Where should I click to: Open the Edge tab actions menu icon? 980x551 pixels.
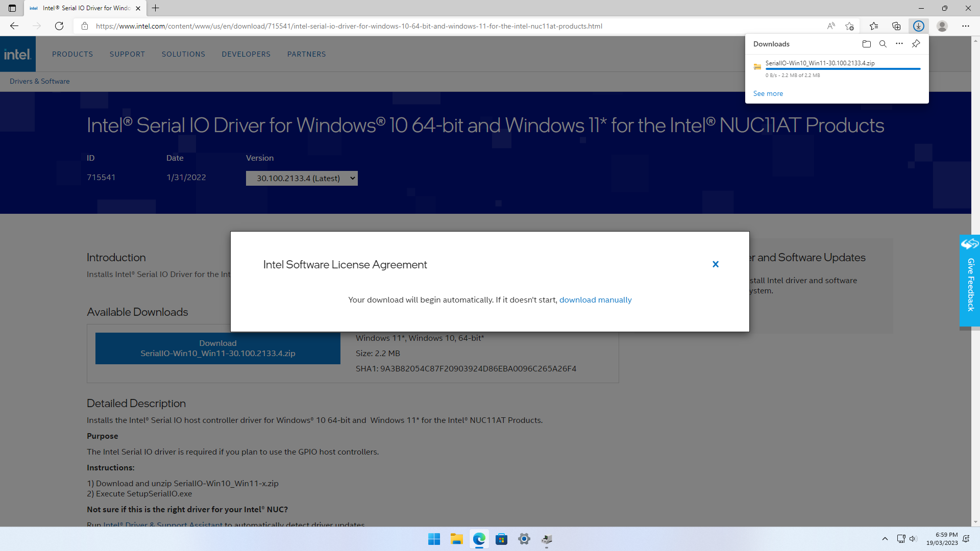12,8
